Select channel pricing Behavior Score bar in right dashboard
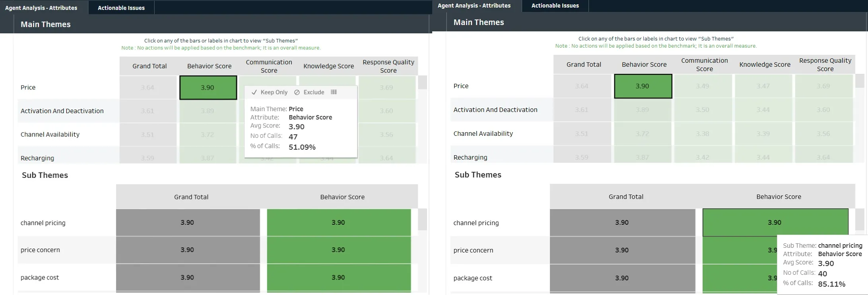868x295 pixels. (x=775, y=223)
